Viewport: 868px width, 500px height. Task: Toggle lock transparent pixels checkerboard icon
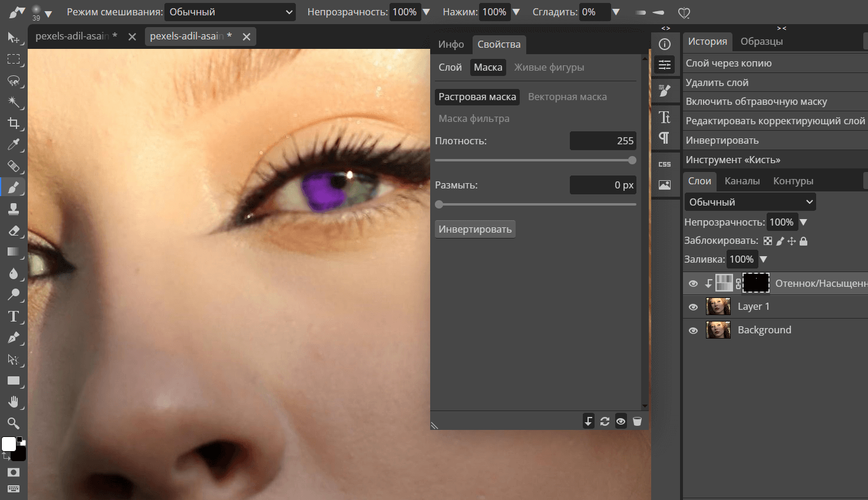[768, 241]
